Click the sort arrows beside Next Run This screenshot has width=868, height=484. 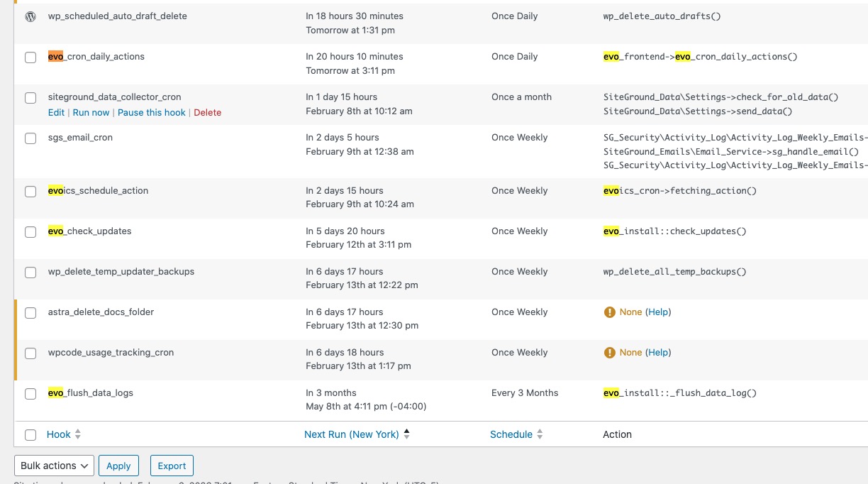pos(407,434)
